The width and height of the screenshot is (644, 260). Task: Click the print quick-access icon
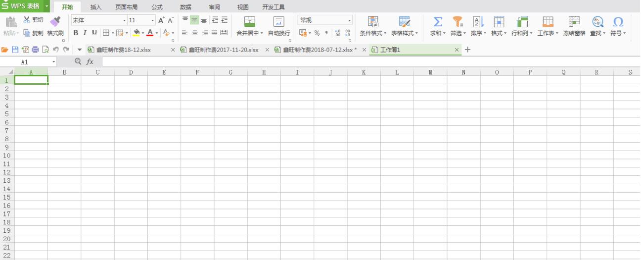(35, 50)
